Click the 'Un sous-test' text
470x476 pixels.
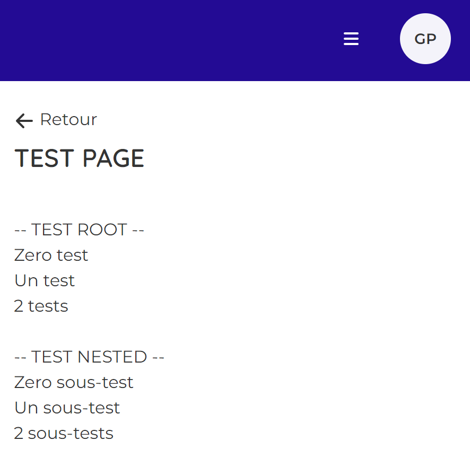click(x=67, y=408)
